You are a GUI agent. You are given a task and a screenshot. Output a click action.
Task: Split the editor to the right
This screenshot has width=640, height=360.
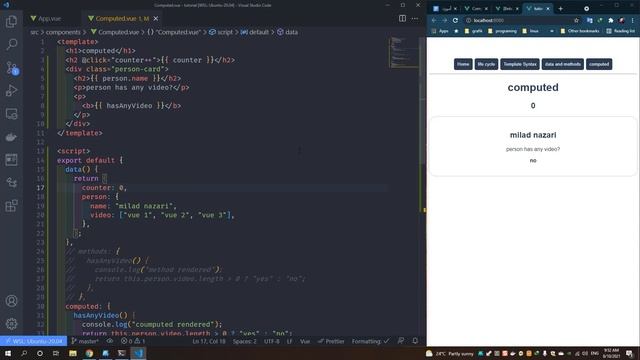point(402,18)
